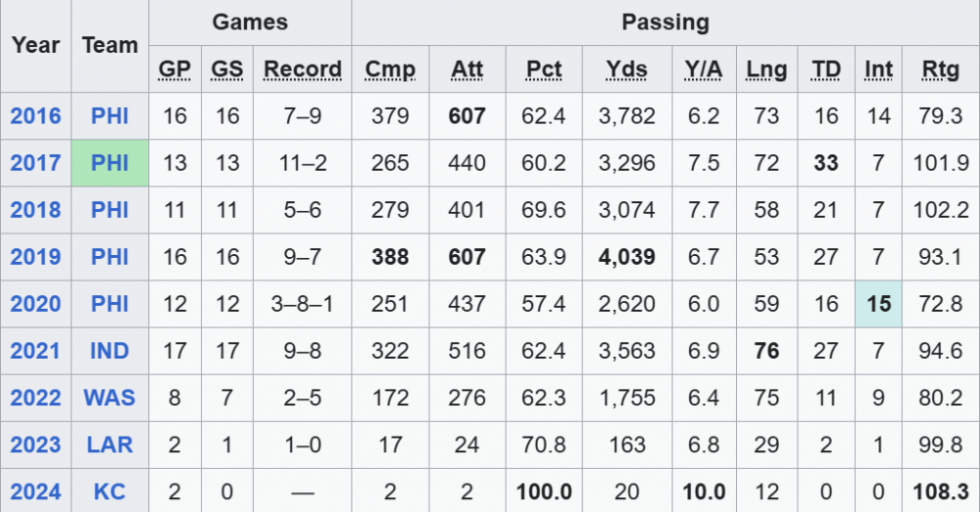The image size is (980, 512).
Task: Click the Y/A column header
Action: click(704, 70)
